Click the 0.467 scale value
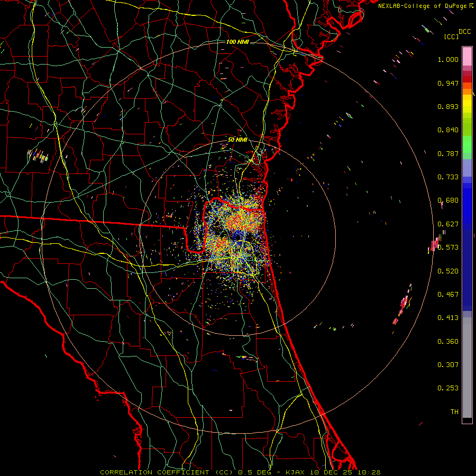The height and width of the screenshot is (476, 476). click(448, 295)
